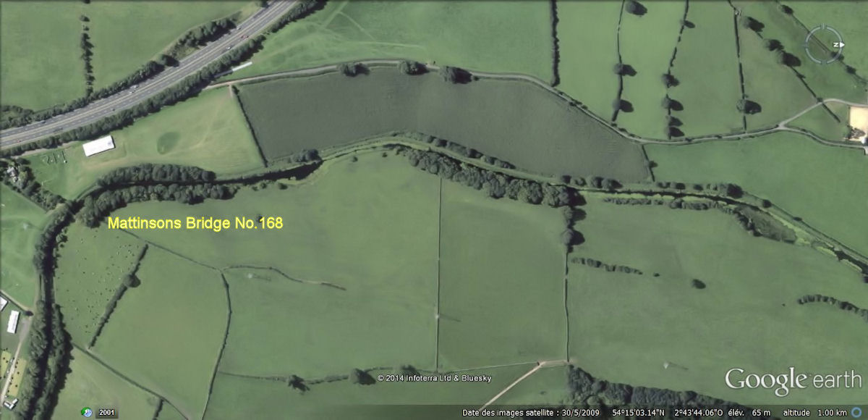This screenshot has width=868, height=420.
Task: Click the streaming status circle icon
Action: pos(857,412)
